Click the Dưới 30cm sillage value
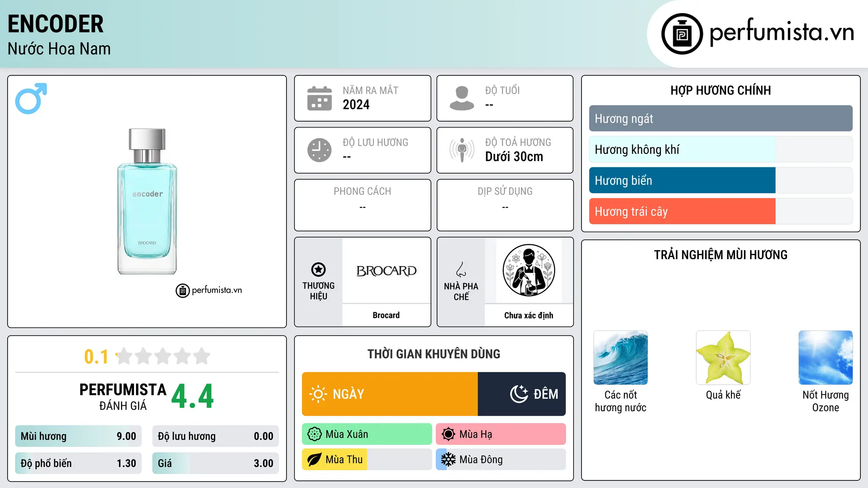Screen dimensions: 868x488 point(514,157)
